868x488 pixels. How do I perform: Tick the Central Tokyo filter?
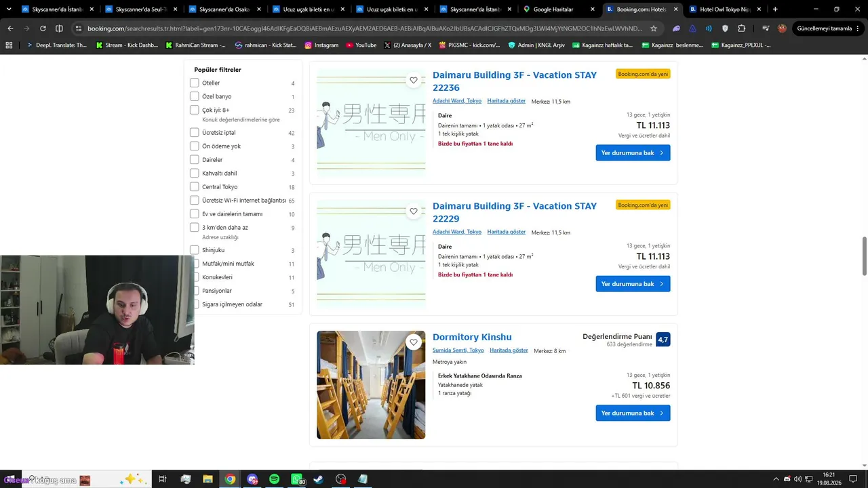pos(195,186)
